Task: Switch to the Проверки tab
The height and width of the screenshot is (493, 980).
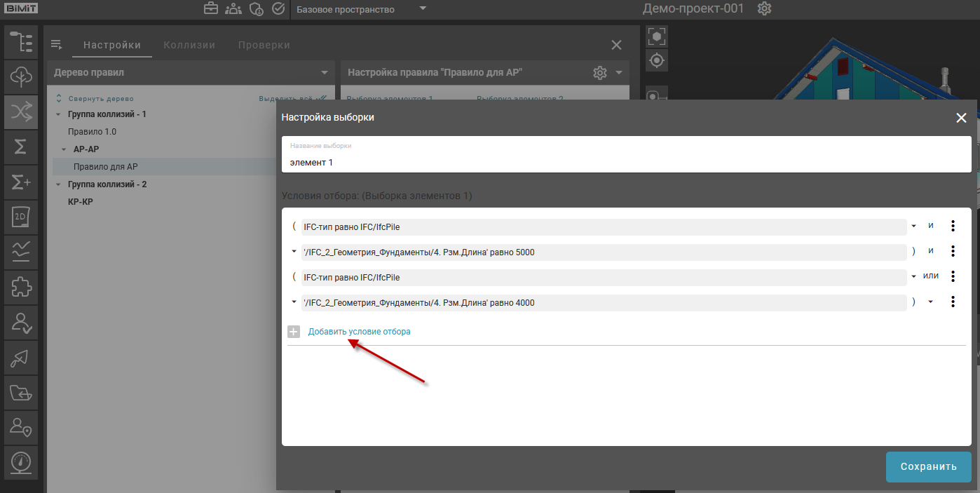Action: [x=264, y=45]
